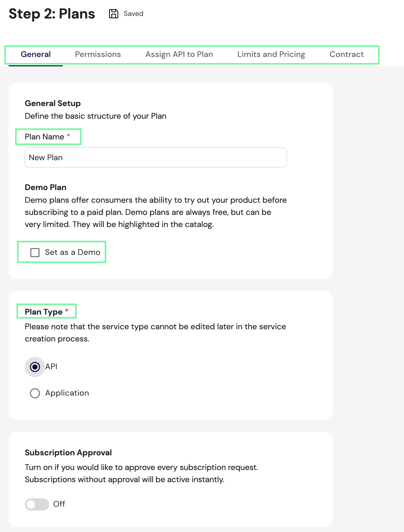The height and width of the screenshot is (532, 404).
Task: Open the Assign API to Plan tab
Action: [179, 54]
